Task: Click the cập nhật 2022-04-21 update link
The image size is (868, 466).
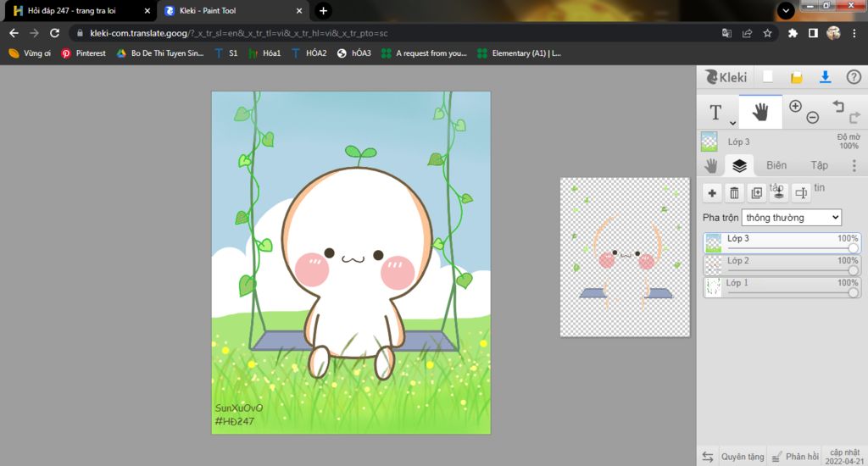Action: pyautogui.click(x=844, y=457)
